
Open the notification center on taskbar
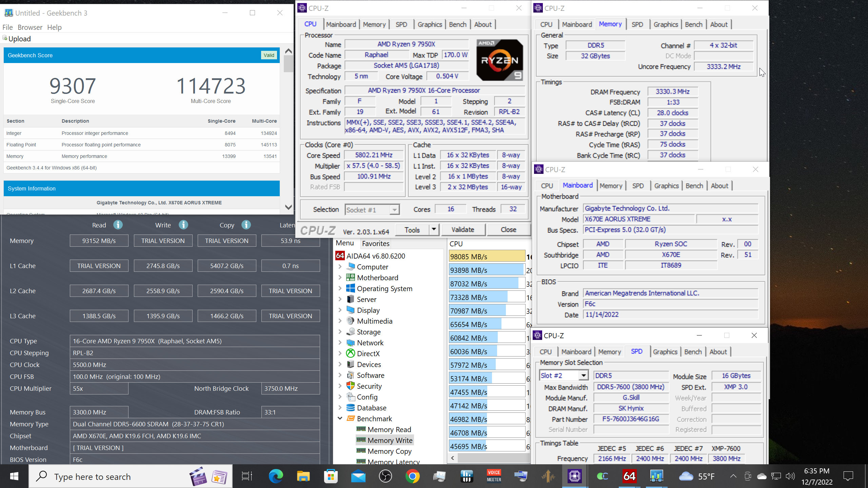[x=848, y=476]
